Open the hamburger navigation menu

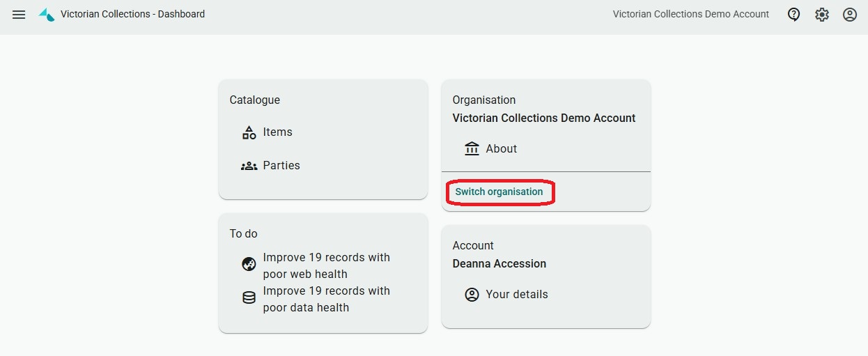tap(19, 14)
